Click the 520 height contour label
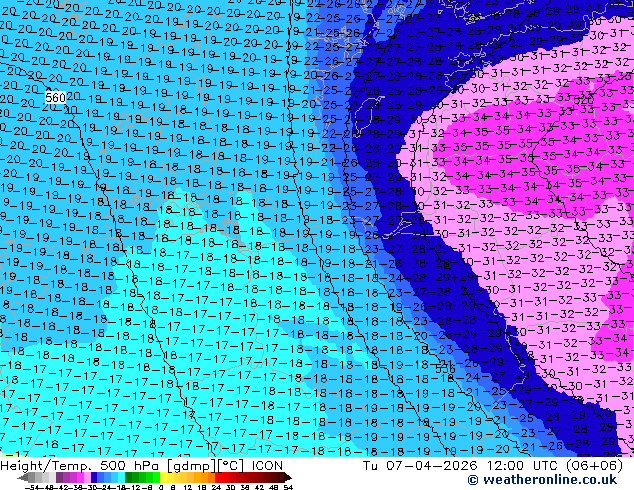634x490 pixels. tap(583, 100)
